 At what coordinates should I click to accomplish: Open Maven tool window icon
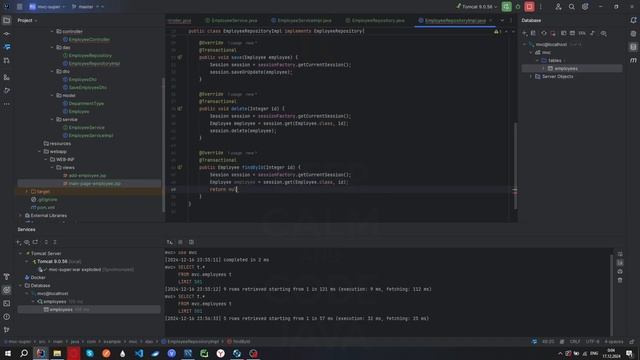633,60
